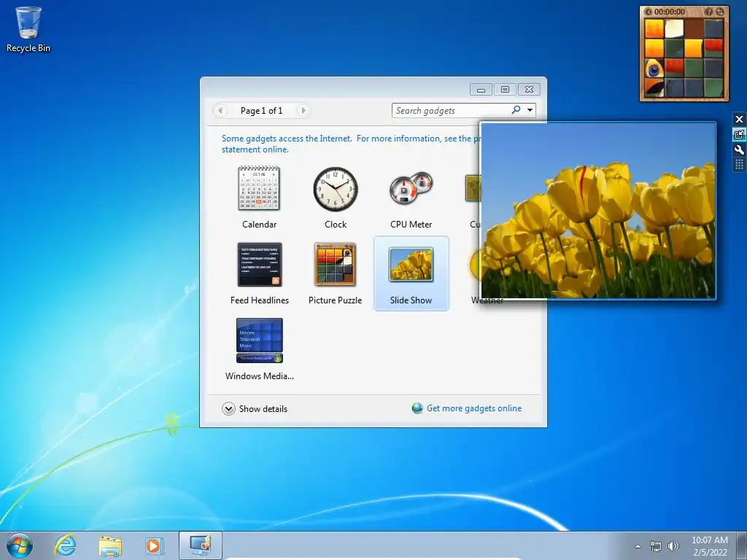Select the CPU Meter gadget icon
Screen dimensions: 747x560
tap(411, 188)
